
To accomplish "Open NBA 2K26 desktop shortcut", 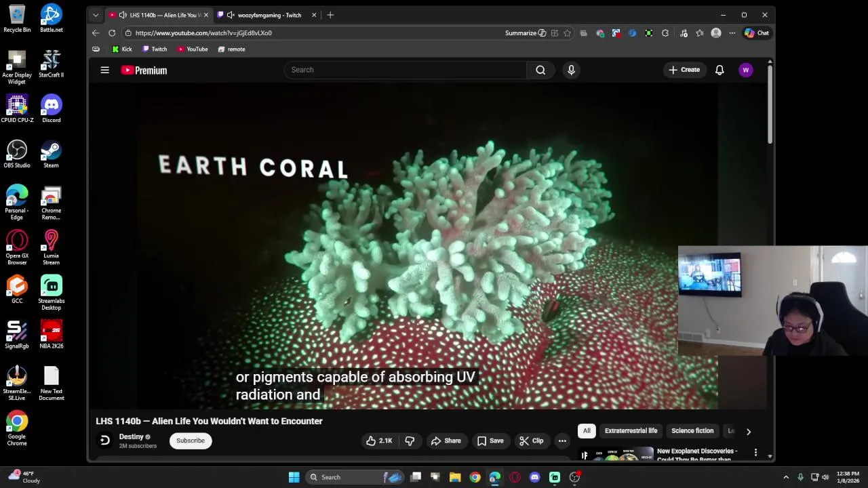I will (52, 334).
